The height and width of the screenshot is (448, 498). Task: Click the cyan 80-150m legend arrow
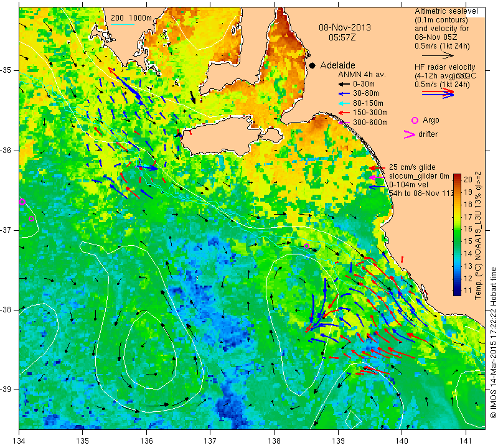tap(344, 103)
